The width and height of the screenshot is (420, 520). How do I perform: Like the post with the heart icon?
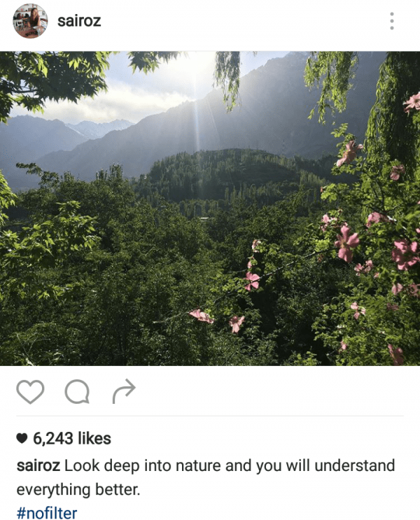click(x=30, y=392)
